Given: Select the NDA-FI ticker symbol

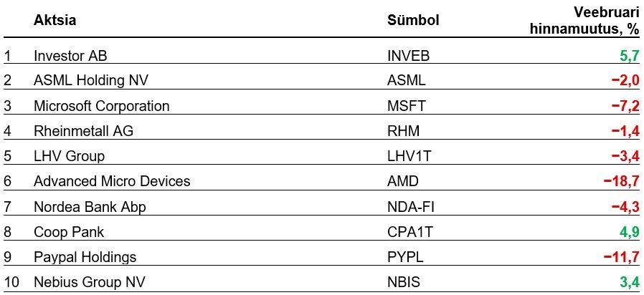Looking at the screenshot, I should [411, 207].
